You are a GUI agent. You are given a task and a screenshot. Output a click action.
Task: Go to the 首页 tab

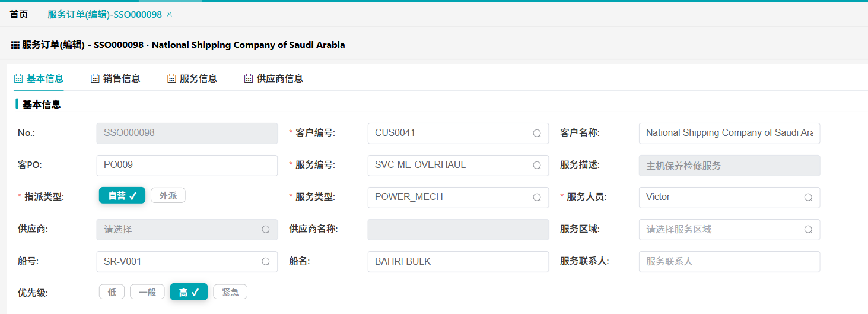click(19, 14)
